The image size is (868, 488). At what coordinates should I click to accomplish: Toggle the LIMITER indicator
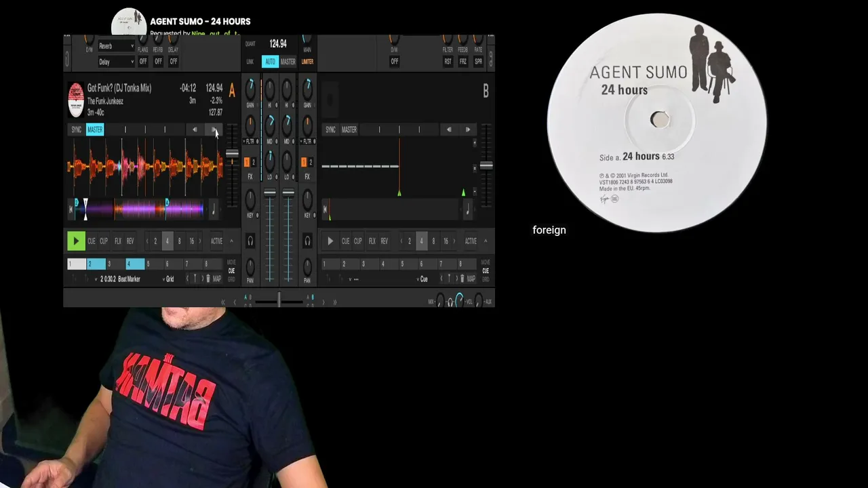coord(307,62)
